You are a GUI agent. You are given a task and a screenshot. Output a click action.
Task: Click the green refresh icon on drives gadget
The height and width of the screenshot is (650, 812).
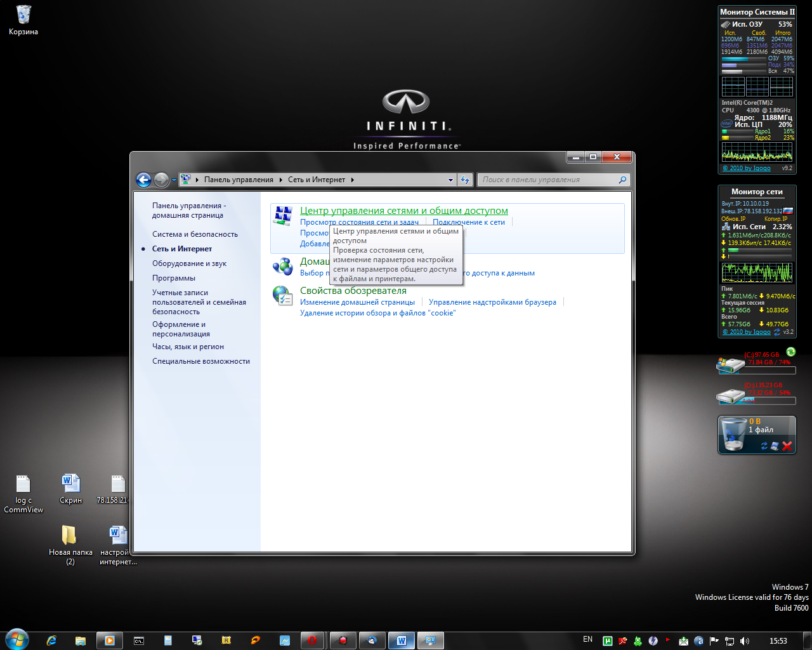[790, 352]
